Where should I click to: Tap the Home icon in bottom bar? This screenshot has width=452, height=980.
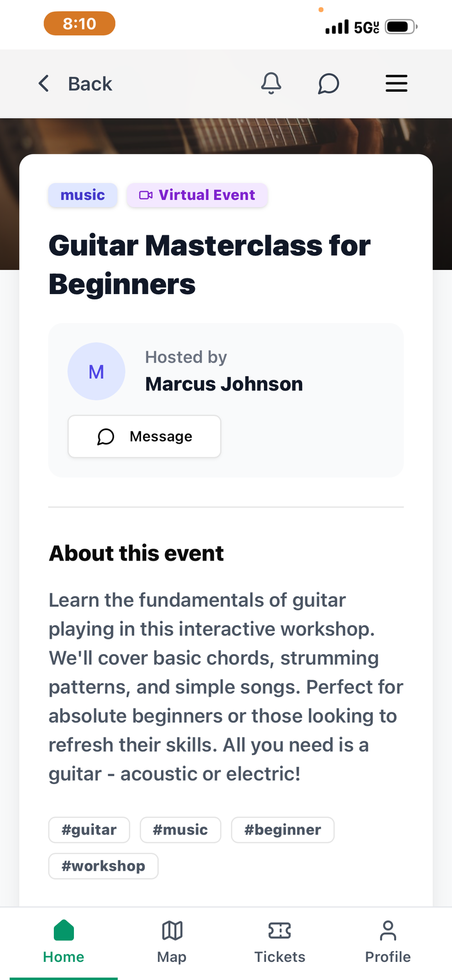(x=64, y=930)
